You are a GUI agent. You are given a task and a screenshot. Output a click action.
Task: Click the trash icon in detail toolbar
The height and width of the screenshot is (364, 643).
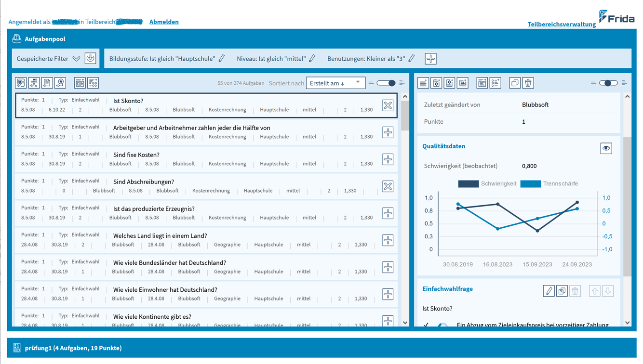(528, 83)
